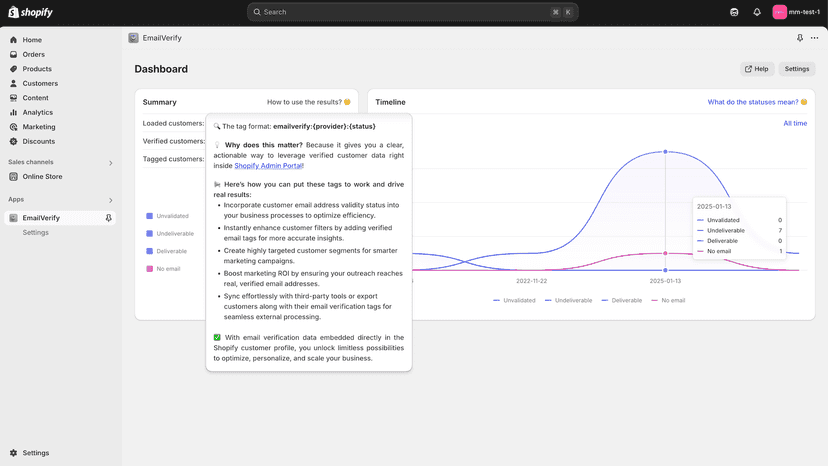Image resolution: width=828 pixels, height=466 pixels.
Task: Click the EmailVerify app icon in header
Action: [x=133, y=38]
